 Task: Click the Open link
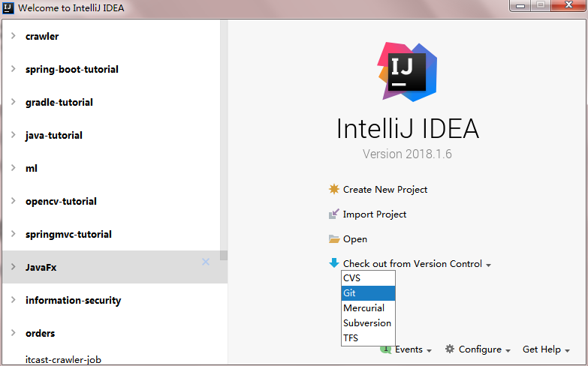355,239
